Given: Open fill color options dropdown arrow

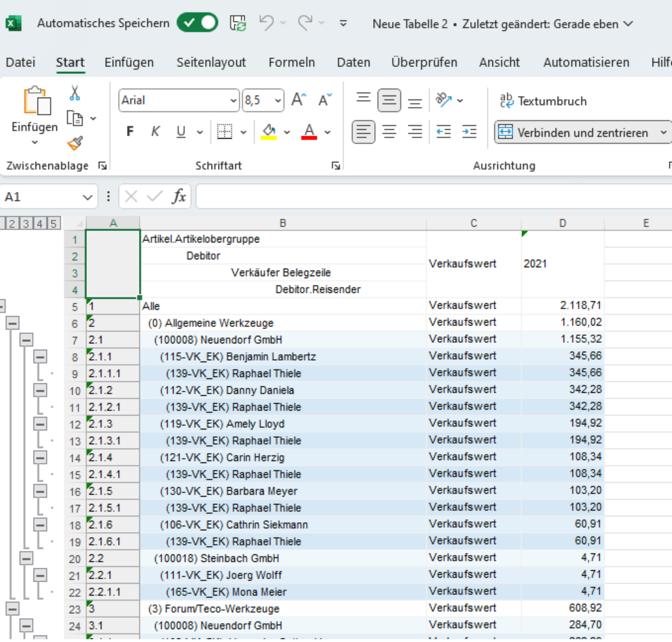Looking at the screenshot, I should point(287,132).
